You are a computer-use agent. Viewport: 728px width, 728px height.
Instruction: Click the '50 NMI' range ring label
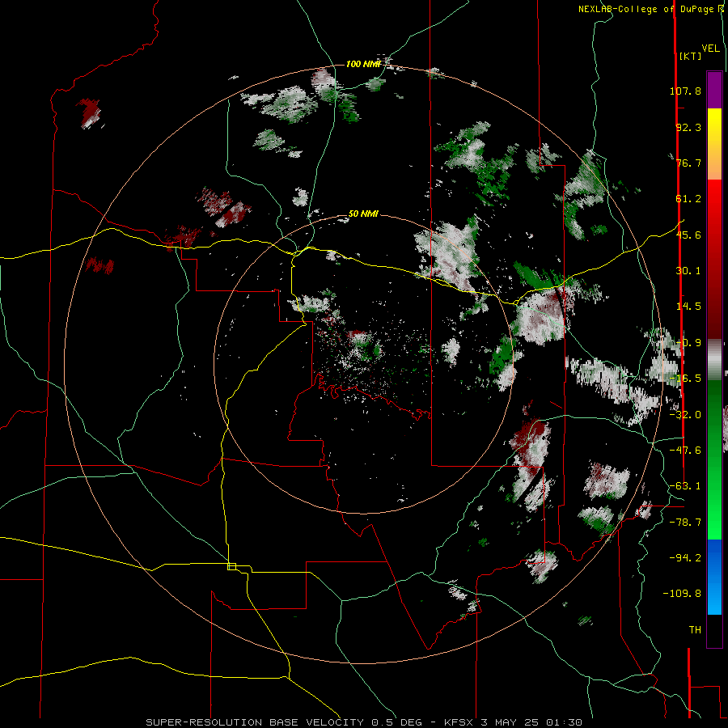point(363,214)
